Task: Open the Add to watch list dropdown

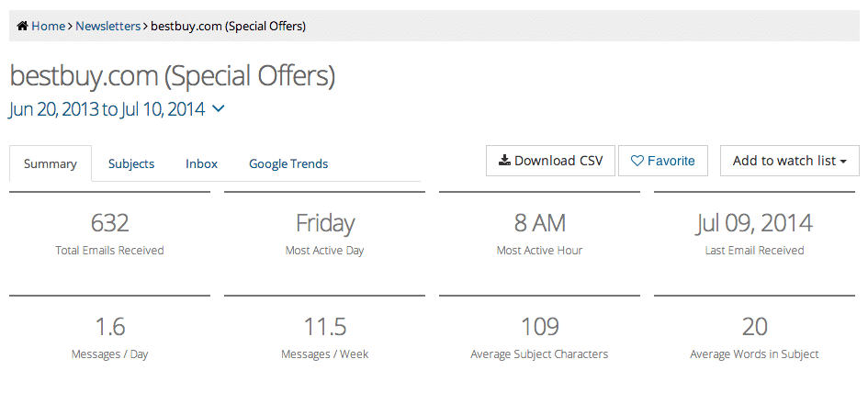Action: [789, 161]
